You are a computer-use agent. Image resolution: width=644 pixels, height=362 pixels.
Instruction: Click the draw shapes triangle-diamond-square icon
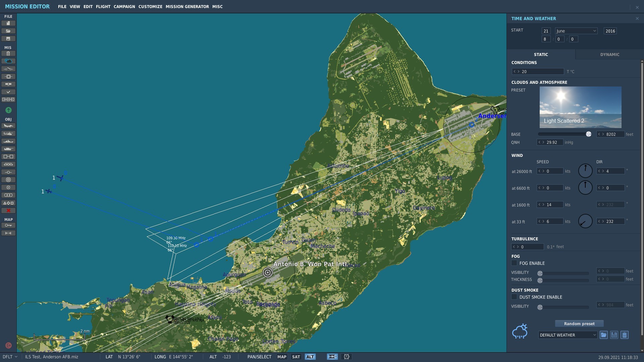coord(8,203)
